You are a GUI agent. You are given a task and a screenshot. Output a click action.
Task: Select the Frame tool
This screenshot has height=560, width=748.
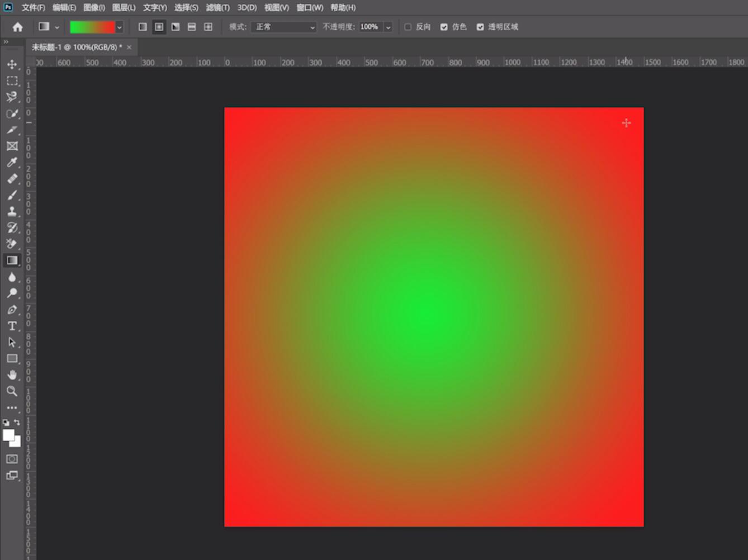pos(12,146)
